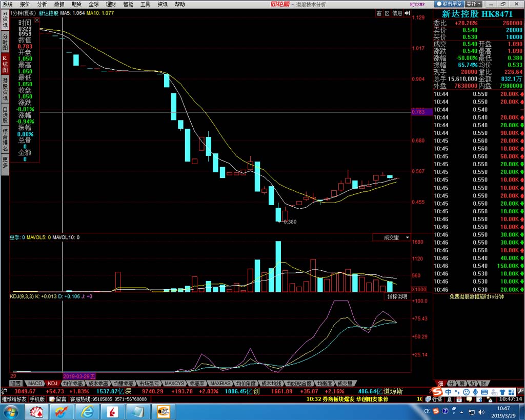The width and height of the screenshot is (525, 420).
Task: Select 成本乖离 indicator tab
Action: 98,384
